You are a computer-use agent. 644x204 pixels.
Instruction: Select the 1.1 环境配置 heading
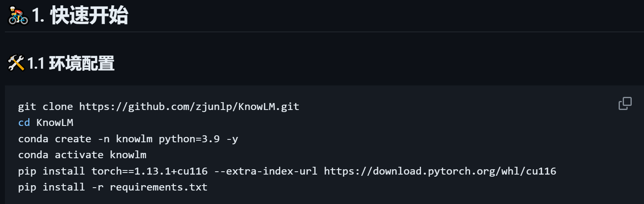click(x=71, y=63)
